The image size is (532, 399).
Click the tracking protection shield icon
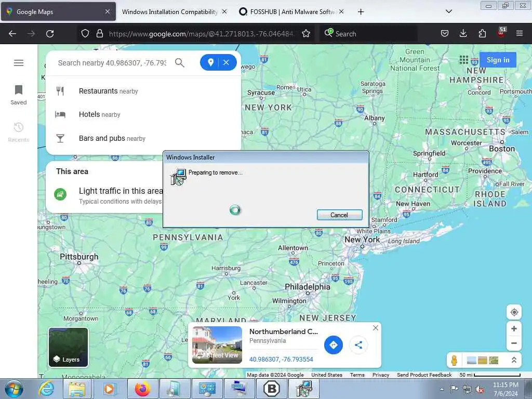[85, 34]
